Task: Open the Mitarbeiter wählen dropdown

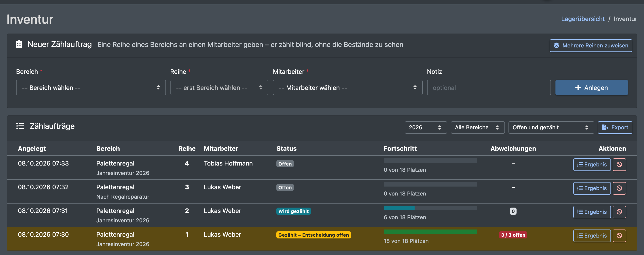Action: click(347, 87)
